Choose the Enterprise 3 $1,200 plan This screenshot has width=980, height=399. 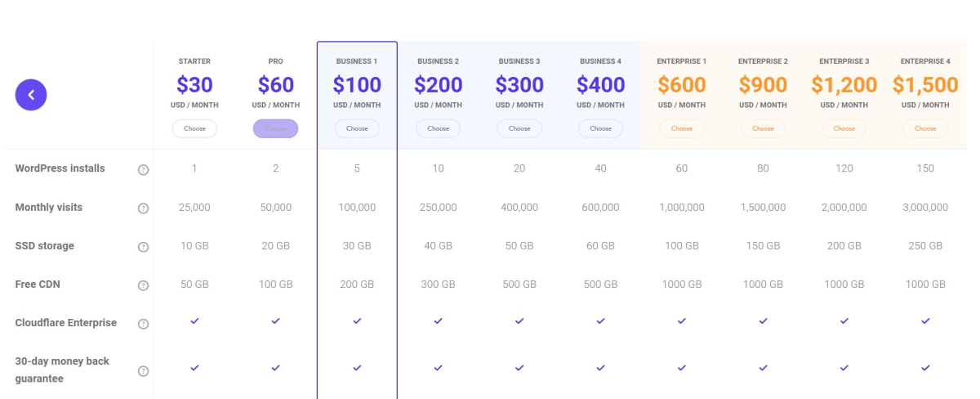tap(844, 128)
